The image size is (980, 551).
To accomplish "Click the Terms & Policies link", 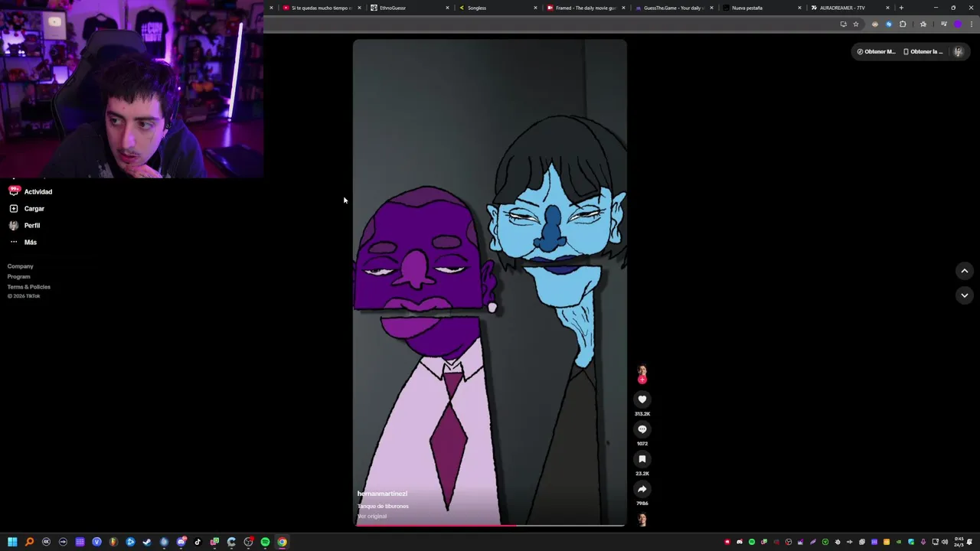I will coord(29,287).
